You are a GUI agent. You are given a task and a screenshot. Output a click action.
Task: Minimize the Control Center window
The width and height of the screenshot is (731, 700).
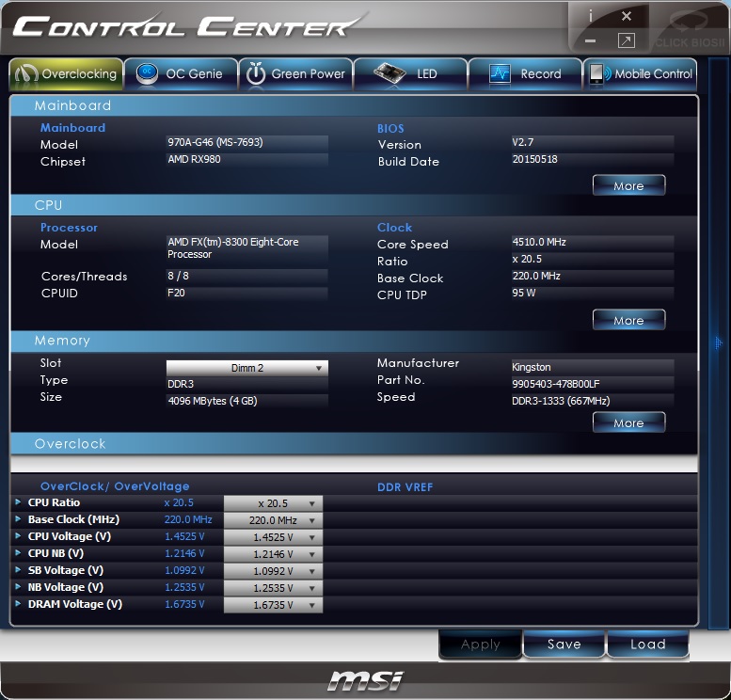point(590,41)
